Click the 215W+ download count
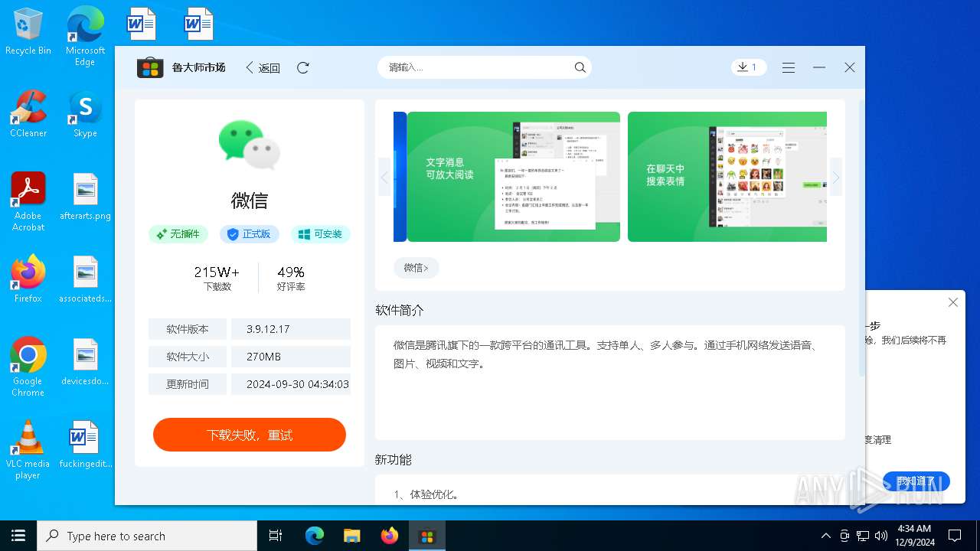Screen dimensions: 980x551 click(217, 272)
